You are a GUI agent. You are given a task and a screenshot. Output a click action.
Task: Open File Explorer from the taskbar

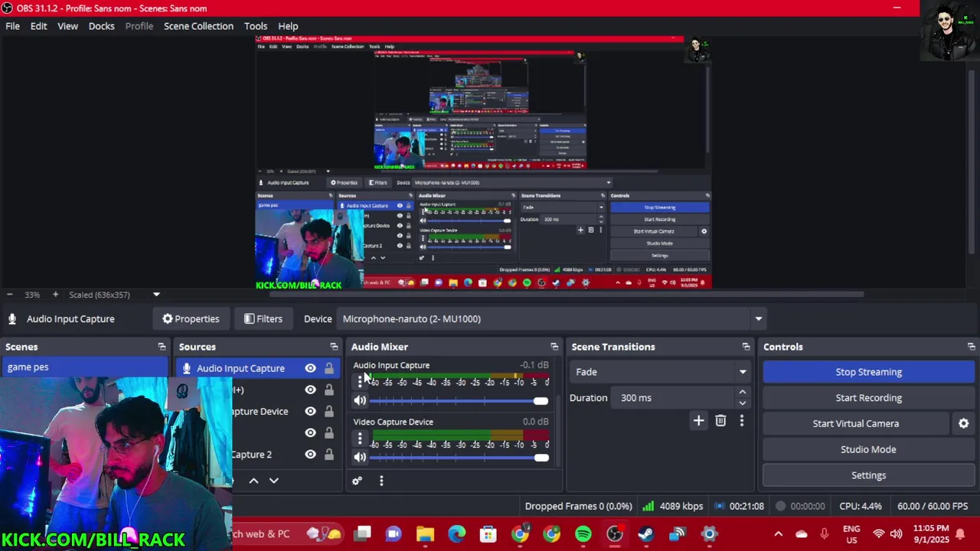point(425,534)
